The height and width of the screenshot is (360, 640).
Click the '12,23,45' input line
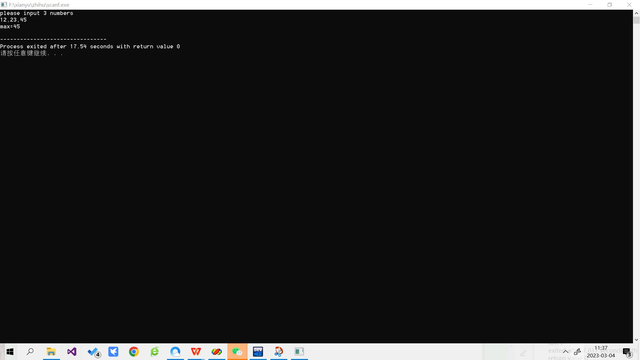click(x=13, y=20)
